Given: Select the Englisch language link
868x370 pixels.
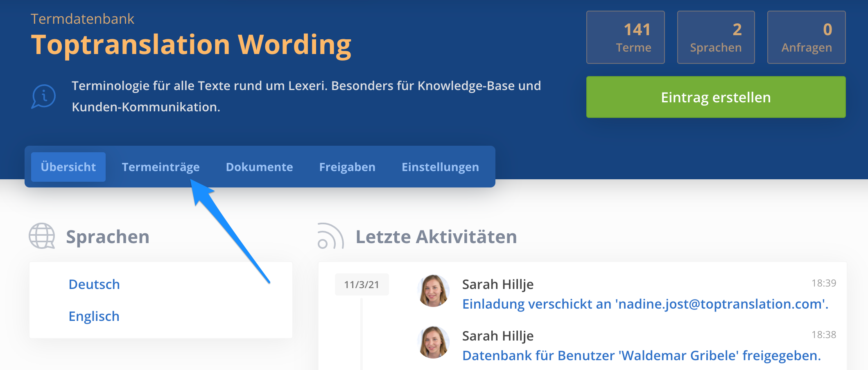Looking at the screenshot, I should pos(94,316).
